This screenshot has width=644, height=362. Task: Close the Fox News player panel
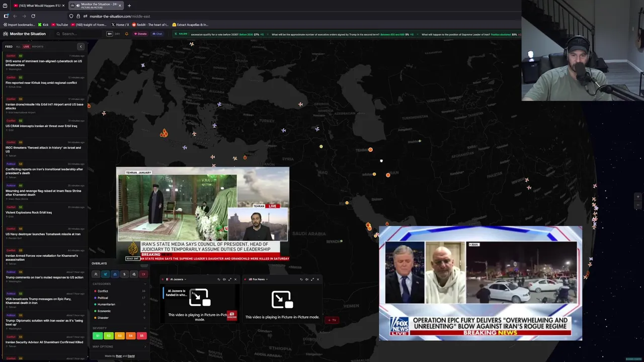318,279
